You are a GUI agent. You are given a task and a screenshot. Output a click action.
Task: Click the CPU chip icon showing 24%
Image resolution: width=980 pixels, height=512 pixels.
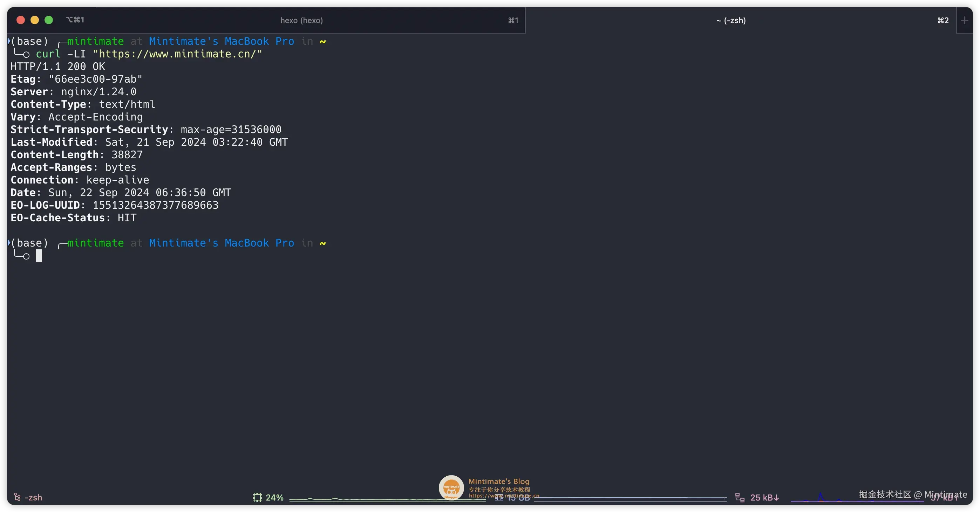tap(258, 497)
